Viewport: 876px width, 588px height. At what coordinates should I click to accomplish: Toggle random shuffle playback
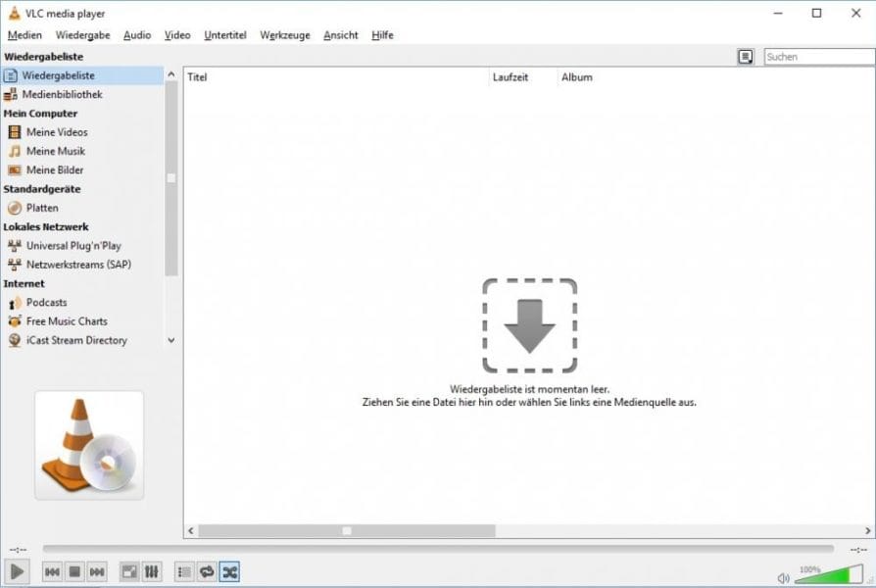229,571
